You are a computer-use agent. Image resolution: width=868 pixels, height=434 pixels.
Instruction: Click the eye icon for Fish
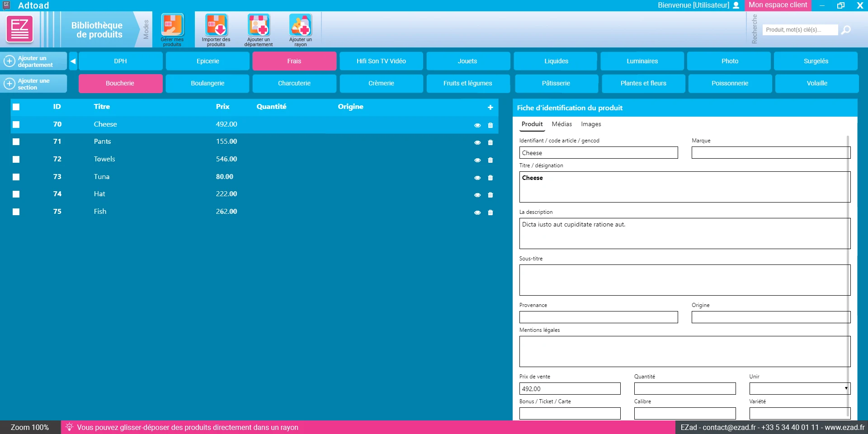477,212
